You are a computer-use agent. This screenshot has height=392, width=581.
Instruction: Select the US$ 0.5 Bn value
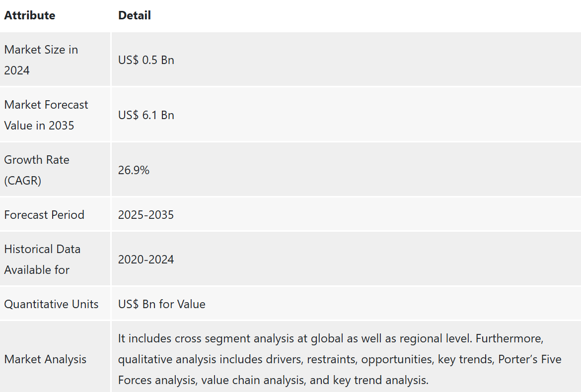(x=146, y=60)
